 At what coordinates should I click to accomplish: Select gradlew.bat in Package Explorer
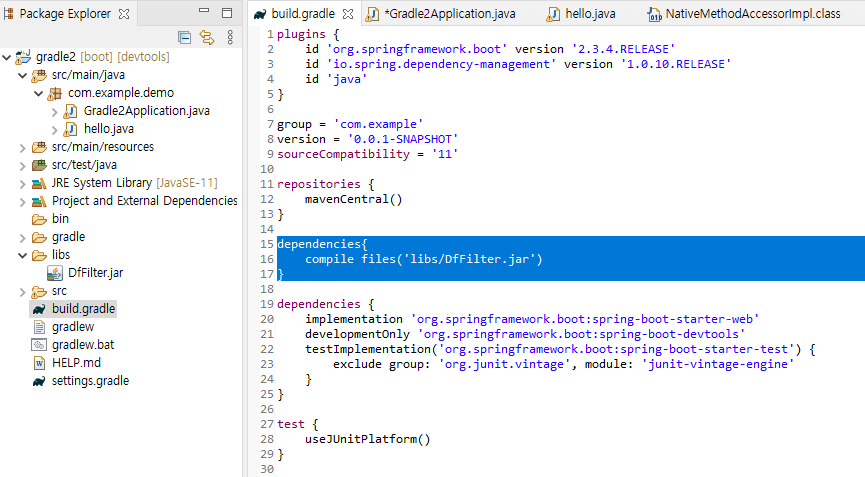83,345
